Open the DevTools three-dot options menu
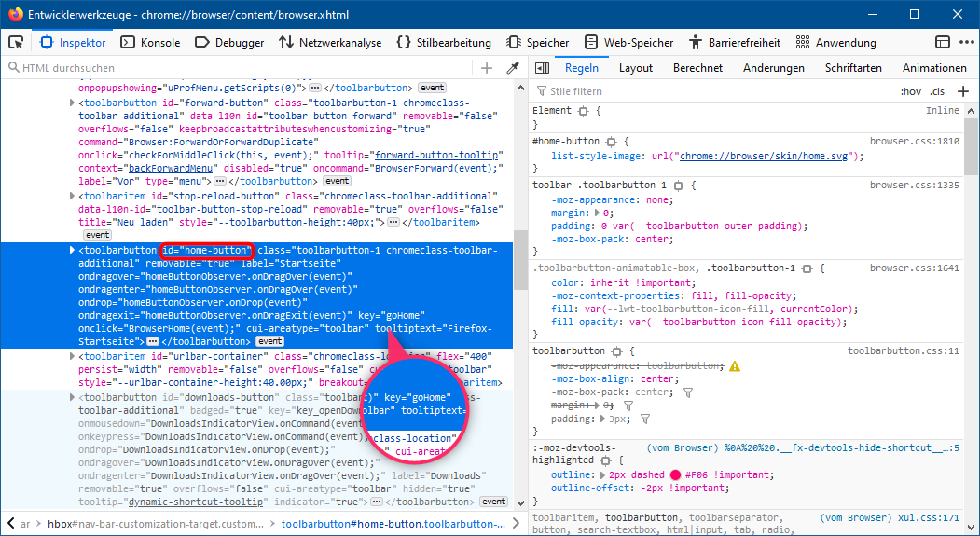The width and height of the screenshot is (980, 536). [965, 42]
